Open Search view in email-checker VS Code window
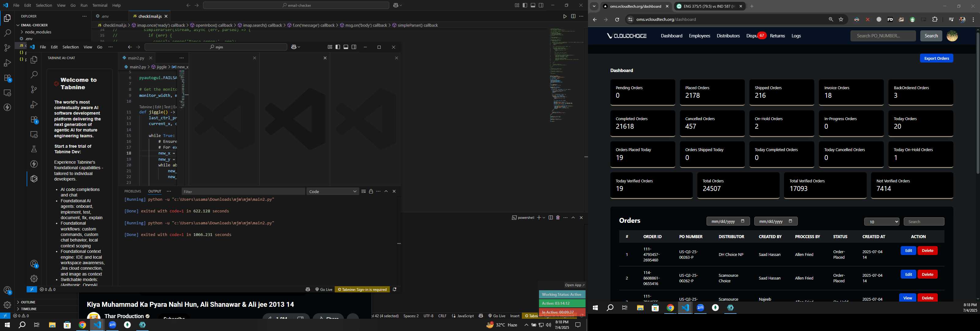The width and height of the screenshot is (980, 331). (7, 33)
